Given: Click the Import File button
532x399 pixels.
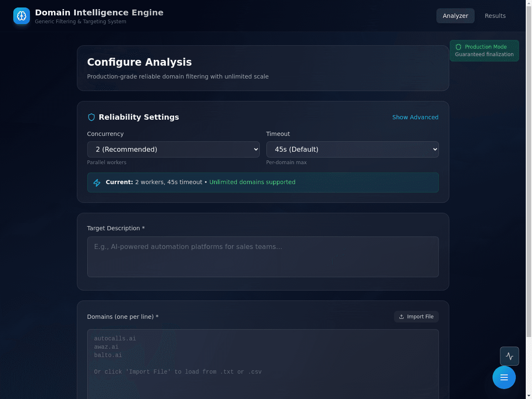Looking at the screenshot, I should [x=416, y=317].
